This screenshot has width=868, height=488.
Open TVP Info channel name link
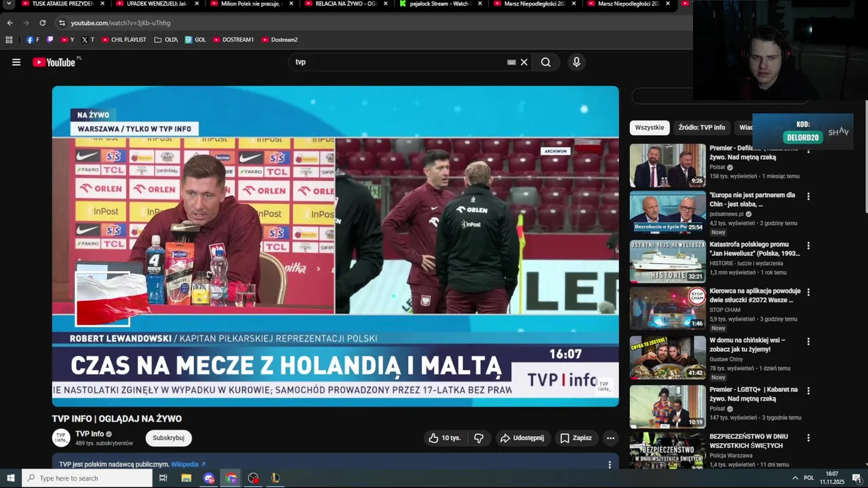[x=90, y=434]
